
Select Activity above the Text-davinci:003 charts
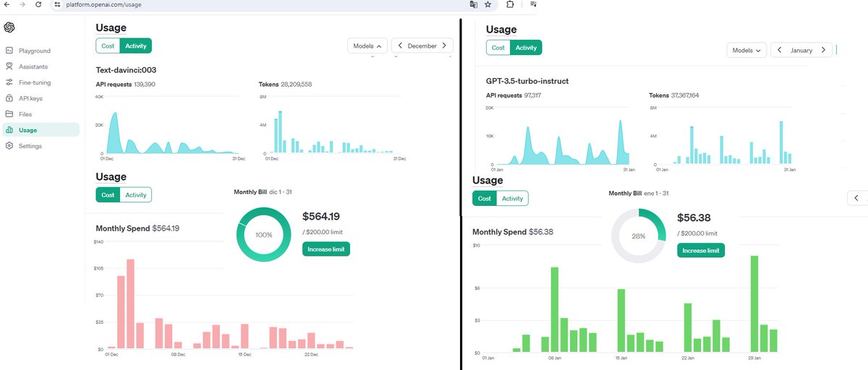pyautogui.click(x=136, y=46)
